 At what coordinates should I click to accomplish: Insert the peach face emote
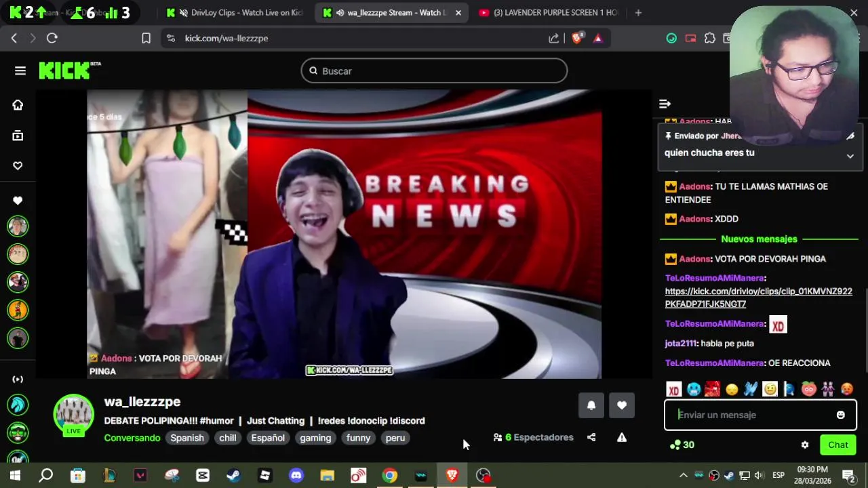point(809,389)
